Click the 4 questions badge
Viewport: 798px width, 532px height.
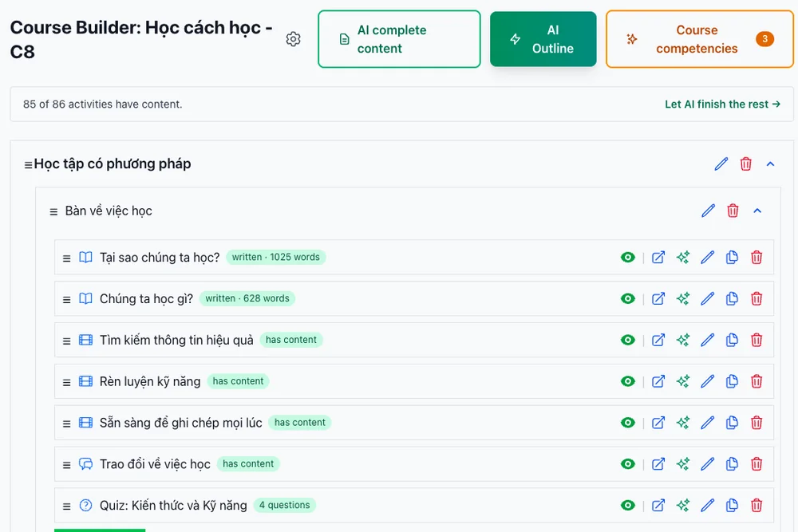point(285,505)
